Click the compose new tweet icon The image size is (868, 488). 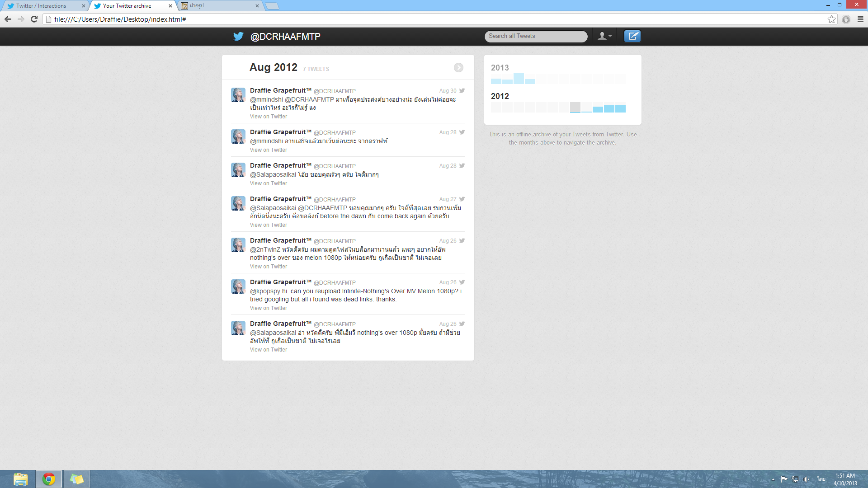click(632, 36)
